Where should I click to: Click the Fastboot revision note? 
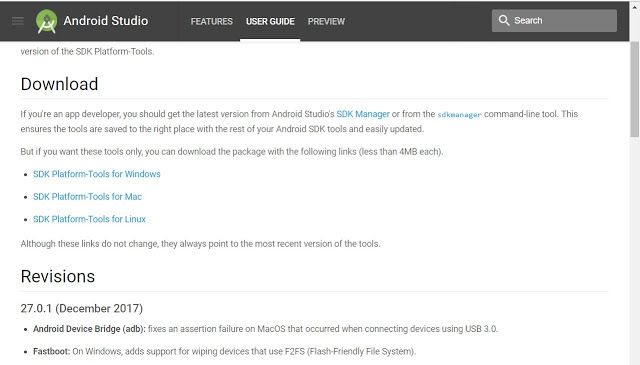[x=224, y=351]
